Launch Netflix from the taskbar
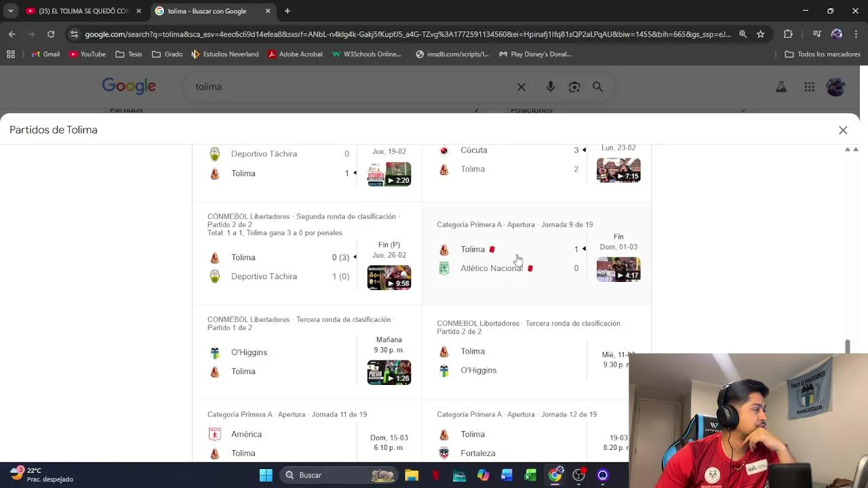The width and height of the screenshot is (868, 488). (x=435, y=475)
